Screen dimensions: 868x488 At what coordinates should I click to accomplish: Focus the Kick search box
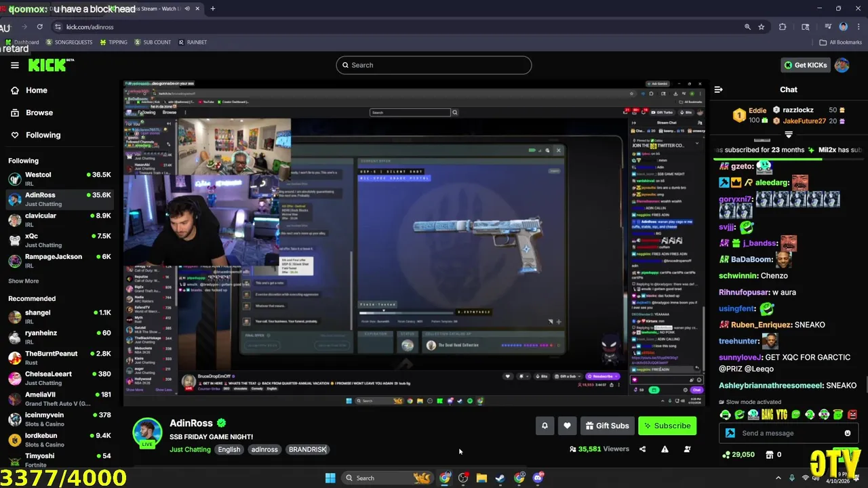pyautogui.click(x=434, y=65)
